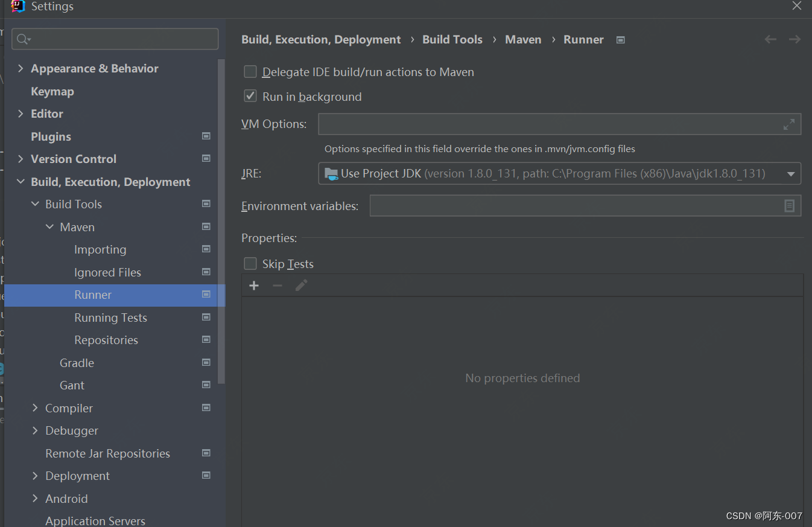Uncheck Run in background
812x527 pixels.
(x=250, y=97)
